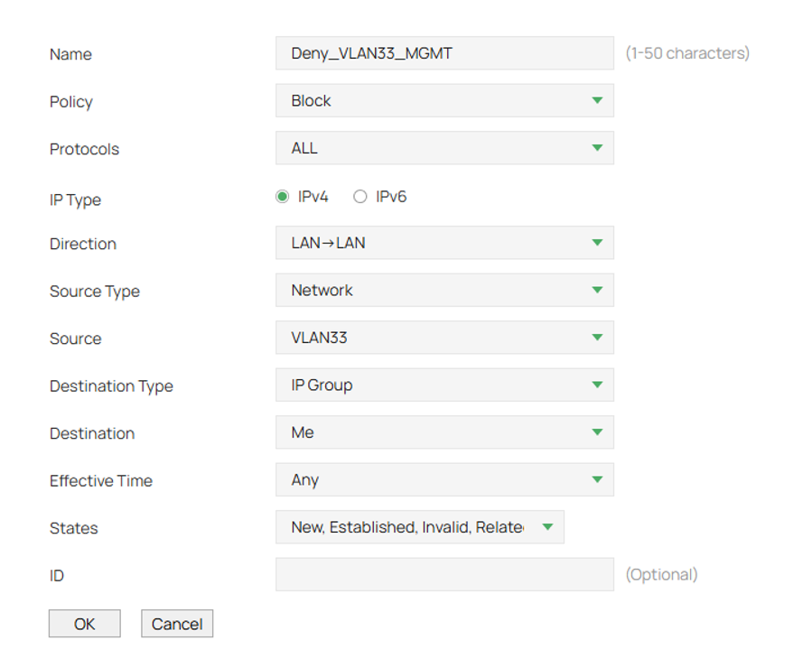Open the Effective Time dropdown showing Any

[x=444, y=479]
